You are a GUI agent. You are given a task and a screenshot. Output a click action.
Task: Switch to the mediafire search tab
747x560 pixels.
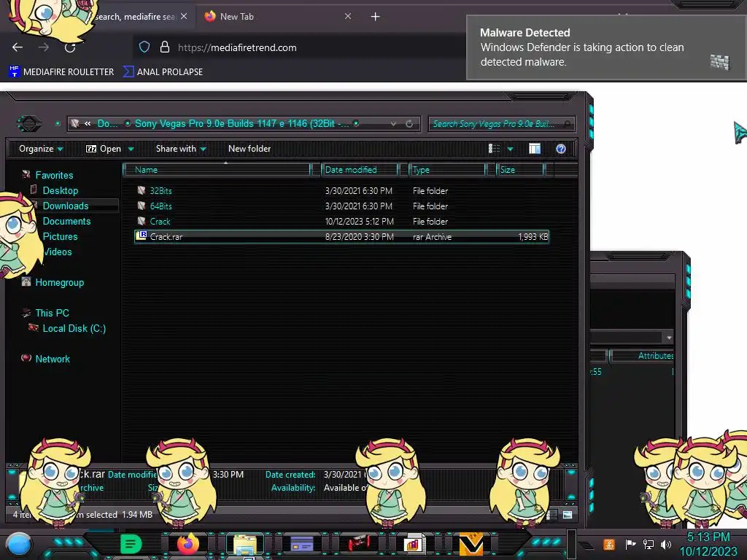coord(134,17)
